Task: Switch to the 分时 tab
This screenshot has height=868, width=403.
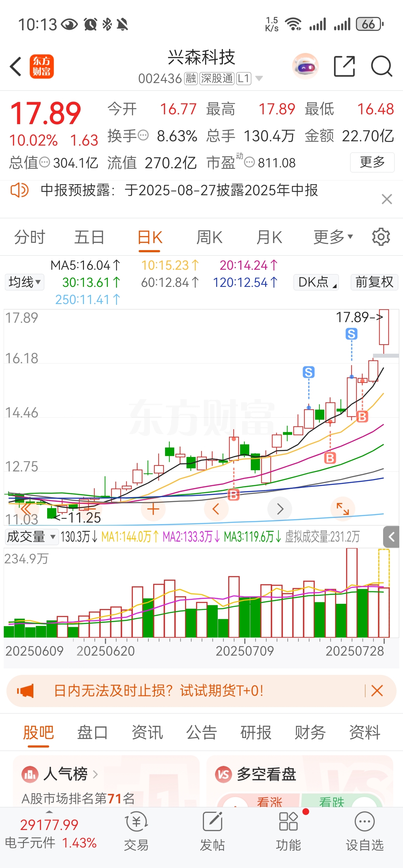Action: (30, 237)
